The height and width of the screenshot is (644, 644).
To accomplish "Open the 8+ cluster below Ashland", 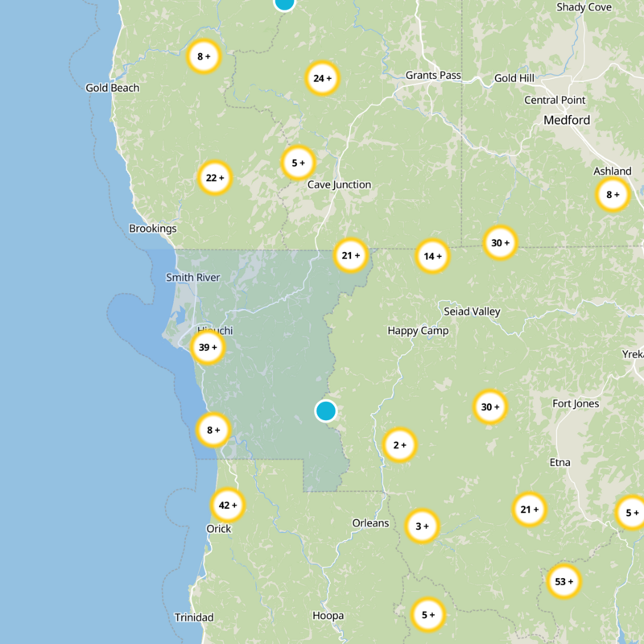I will pyautogui.click(x=613, y=194).
